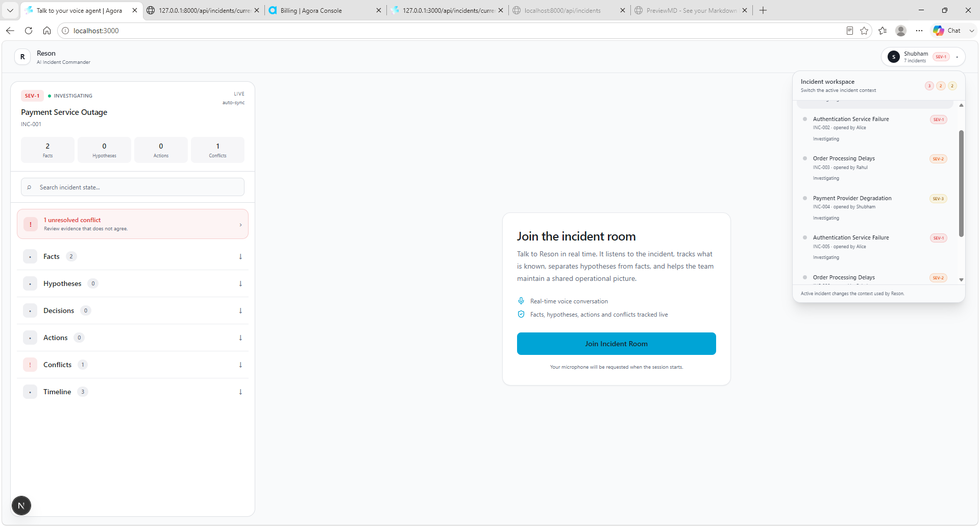Open the browser profile avatar
Screen dimensions: 980x527
click(901, 31)
